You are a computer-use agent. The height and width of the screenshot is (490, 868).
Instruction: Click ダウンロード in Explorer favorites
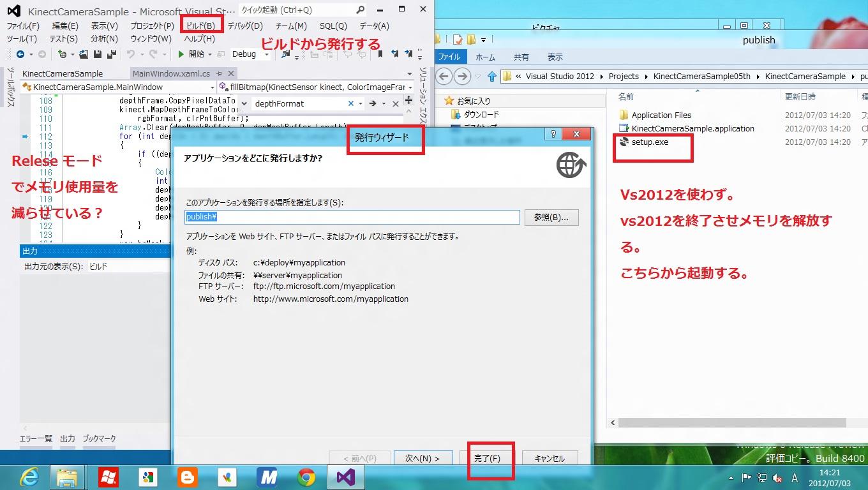tap(481, 115)
